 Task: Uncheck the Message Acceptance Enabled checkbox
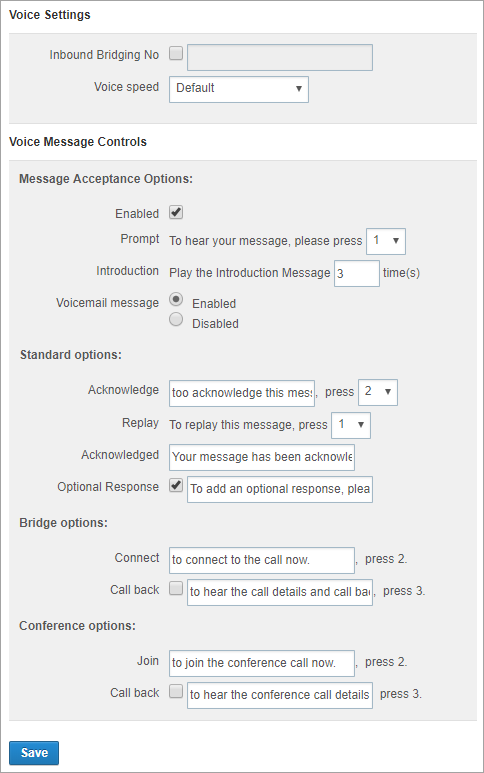[176, 212]
